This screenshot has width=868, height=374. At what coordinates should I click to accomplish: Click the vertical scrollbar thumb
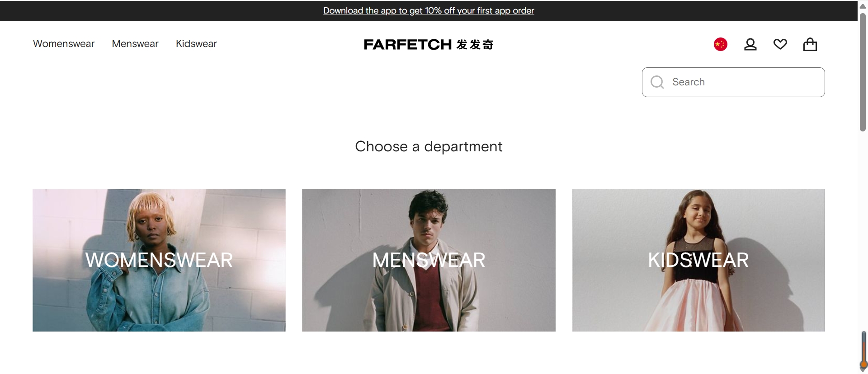click(x=863, y=72)
